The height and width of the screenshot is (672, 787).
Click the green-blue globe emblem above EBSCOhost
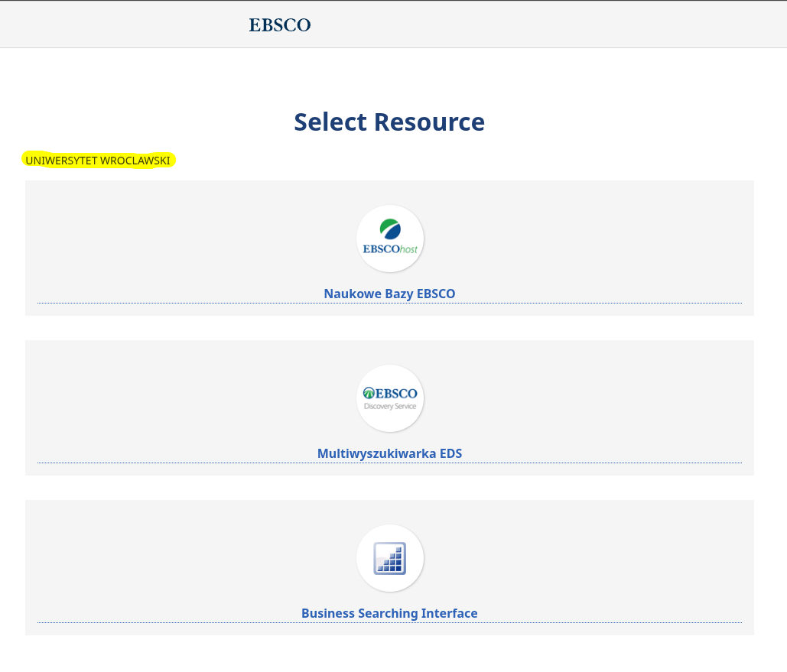click(x=390, y=229)
